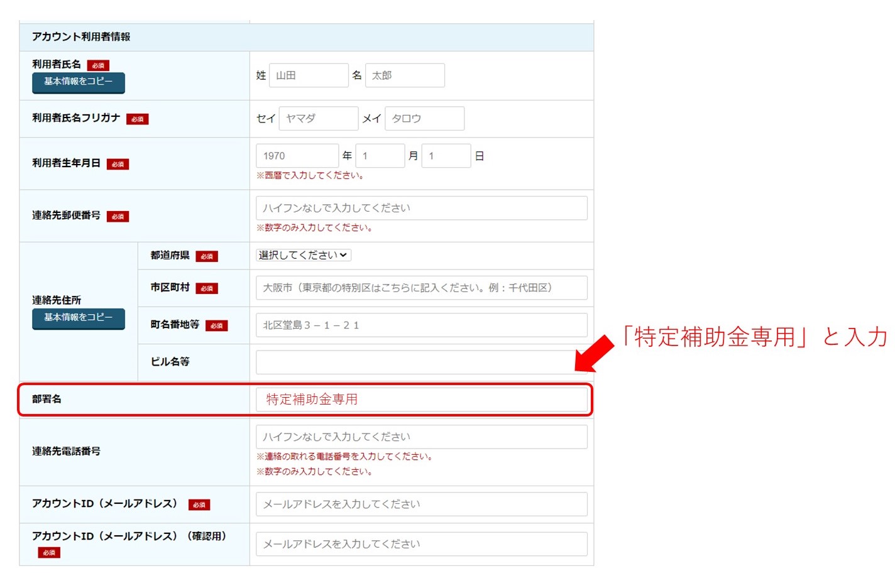Screen dimensions: 895x588
Task: Click the アカウントID メールアドレス input field
Action: click(x=421, y=504)
